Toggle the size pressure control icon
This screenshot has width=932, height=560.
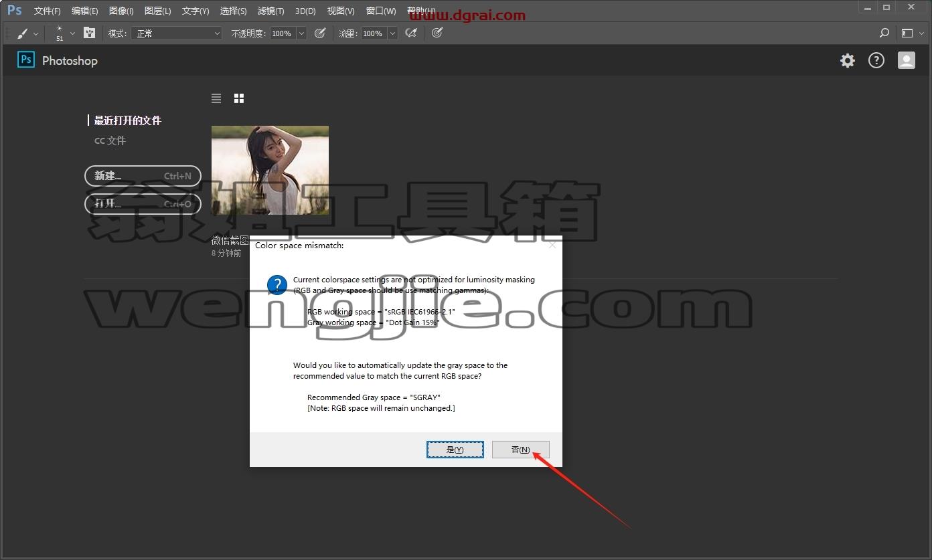437,33
